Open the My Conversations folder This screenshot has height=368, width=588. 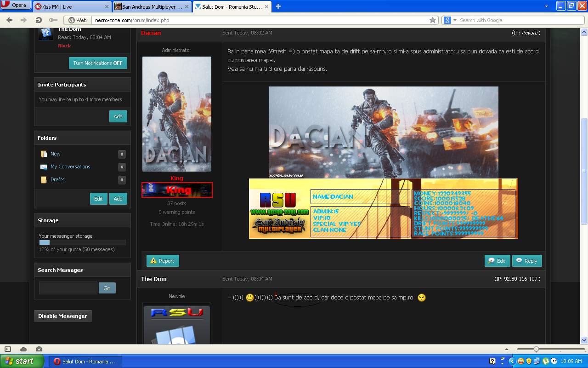tap(70, 167)
